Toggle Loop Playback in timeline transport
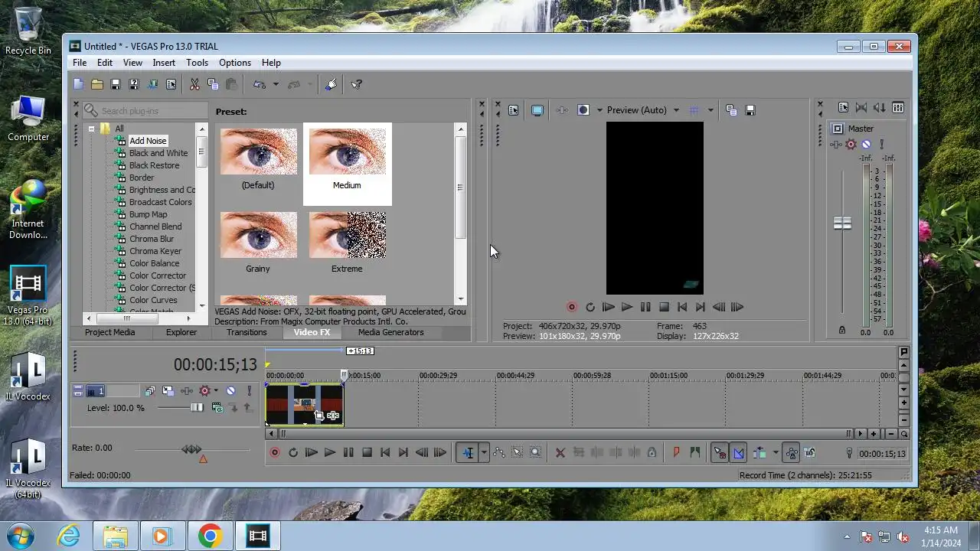This screenshot has height=551, width=980. click(293, 453)
